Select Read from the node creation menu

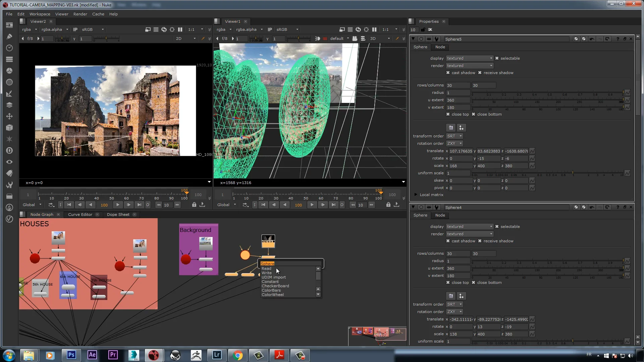(266, 268)
